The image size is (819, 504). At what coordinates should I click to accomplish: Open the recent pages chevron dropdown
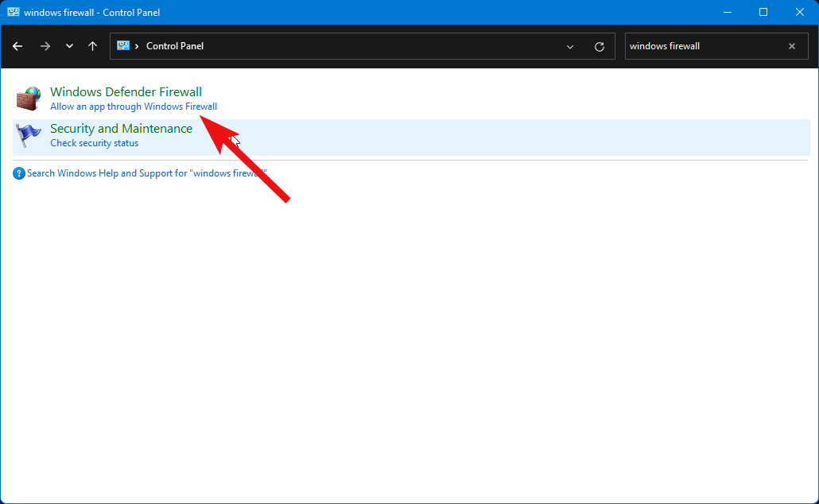tap(68, 46)
